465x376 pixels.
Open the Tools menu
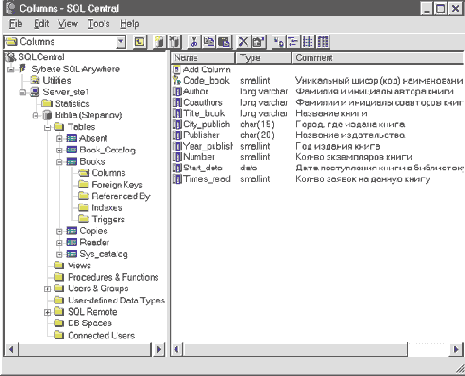pos(98,24)
